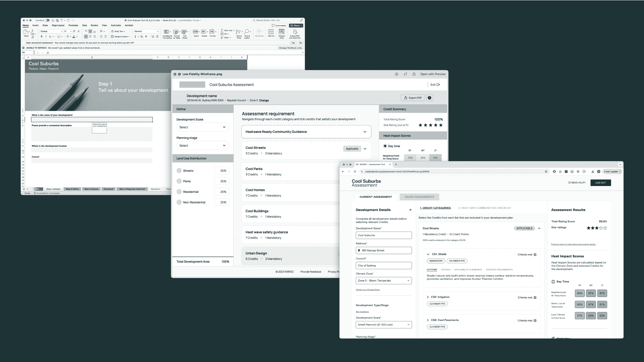The width and height of the screenshot is (644, 362).
Task: Click the Sort & Filter icon
Action: point(238,32)
